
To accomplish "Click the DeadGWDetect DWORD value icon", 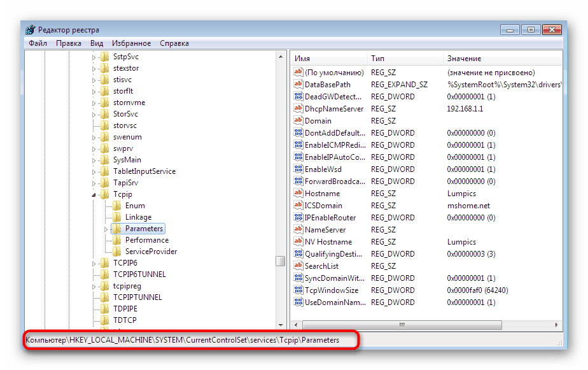I will [x=298, y=96].
